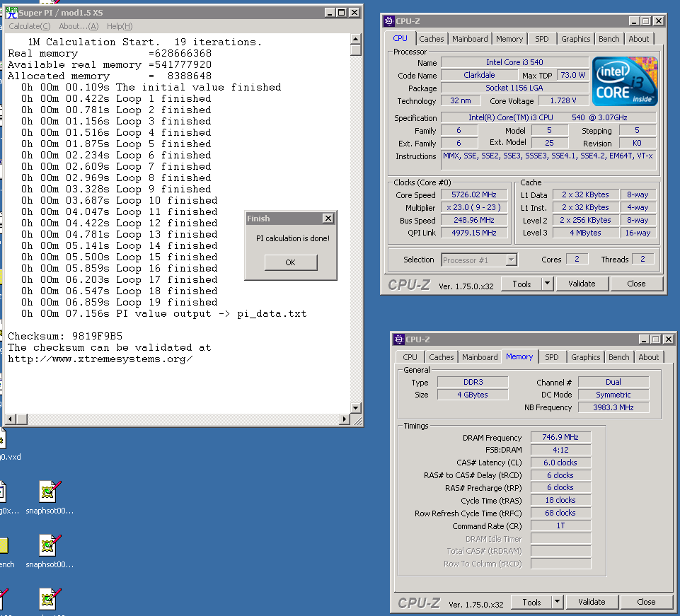
Task: Open Graphics tab in top CPU-Z window
Action: pos(575,39)
